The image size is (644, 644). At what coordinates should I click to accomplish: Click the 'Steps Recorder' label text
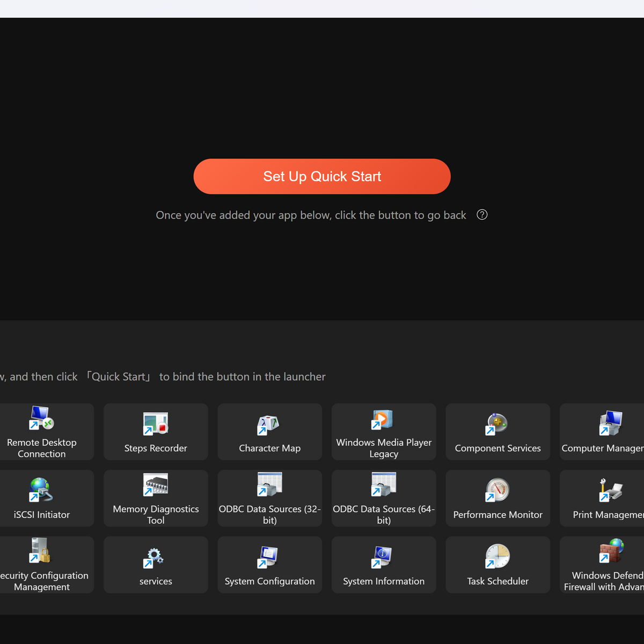click(x=156, y=448)
